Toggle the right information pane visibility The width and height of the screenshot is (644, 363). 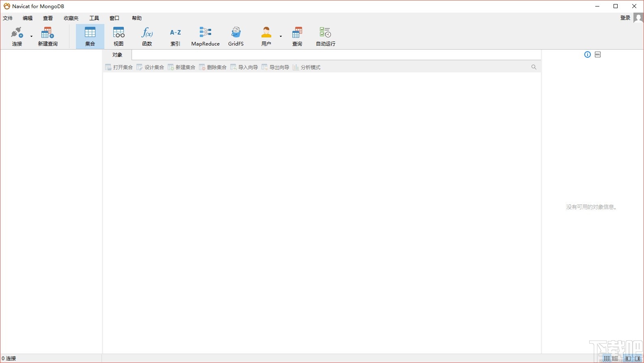pos(637,359)
